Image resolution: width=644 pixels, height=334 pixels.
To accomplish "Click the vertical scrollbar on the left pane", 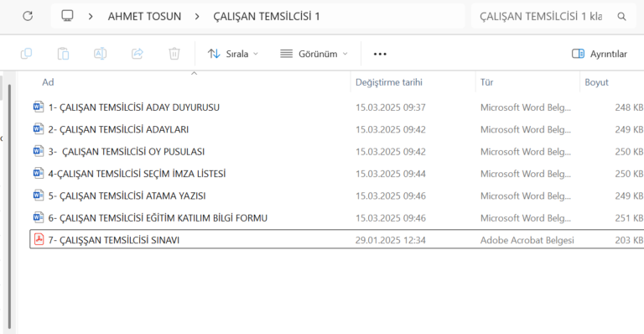I will click(9, 206).
